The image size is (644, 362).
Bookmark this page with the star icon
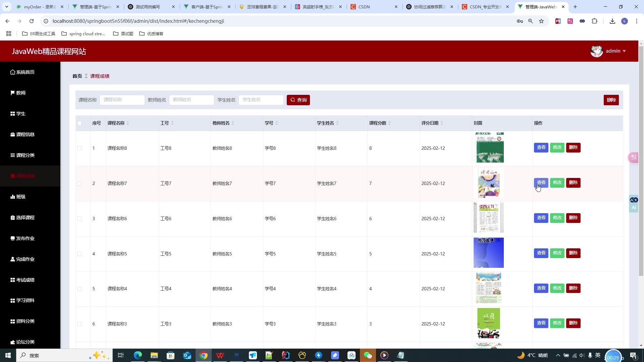tap(541, 21)
